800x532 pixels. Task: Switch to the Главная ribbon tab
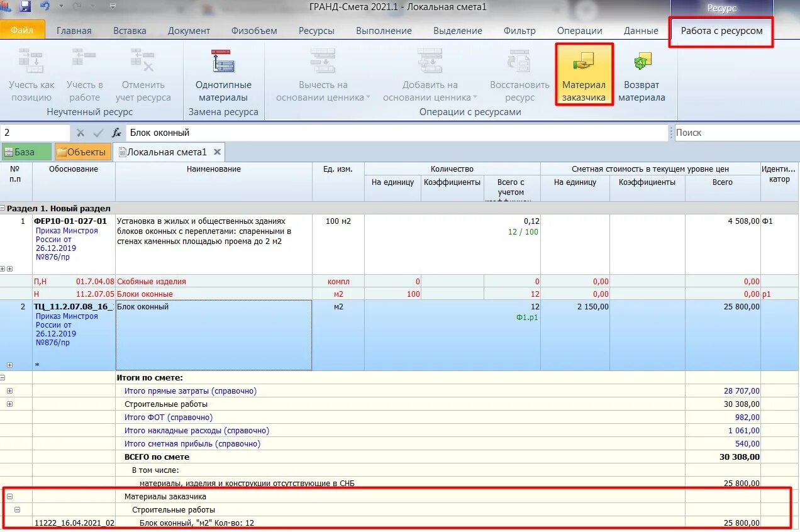click(74, 31)
